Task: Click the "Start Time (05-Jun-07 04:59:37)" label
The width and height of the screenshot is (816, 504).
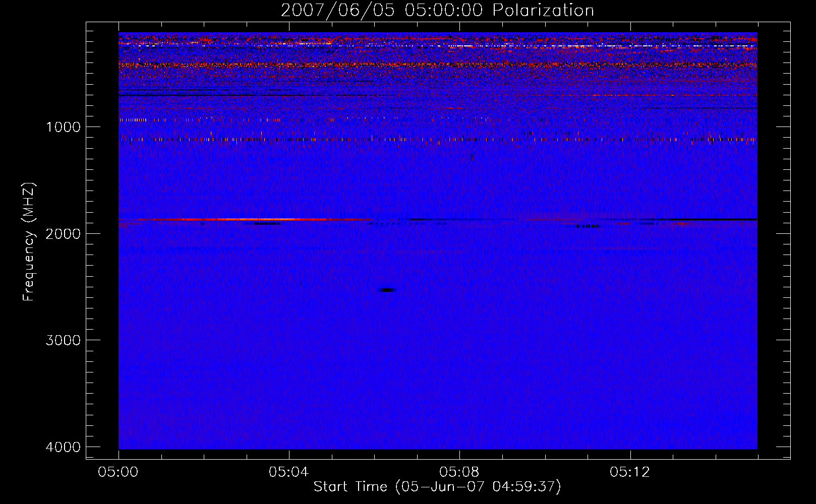Action: (437, 487)
